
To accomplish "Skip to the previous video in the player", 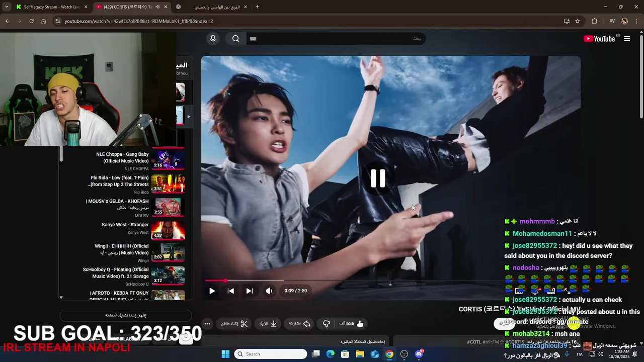I will [230, 291].
